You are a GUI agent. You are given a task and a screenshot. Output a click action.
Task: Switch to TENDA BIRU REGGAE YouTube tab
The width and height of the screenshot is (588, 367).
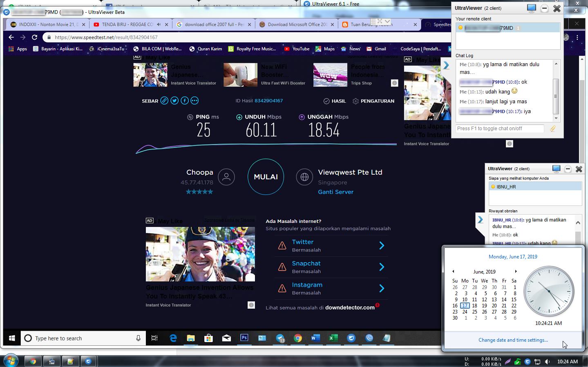[x=130, y=24]
